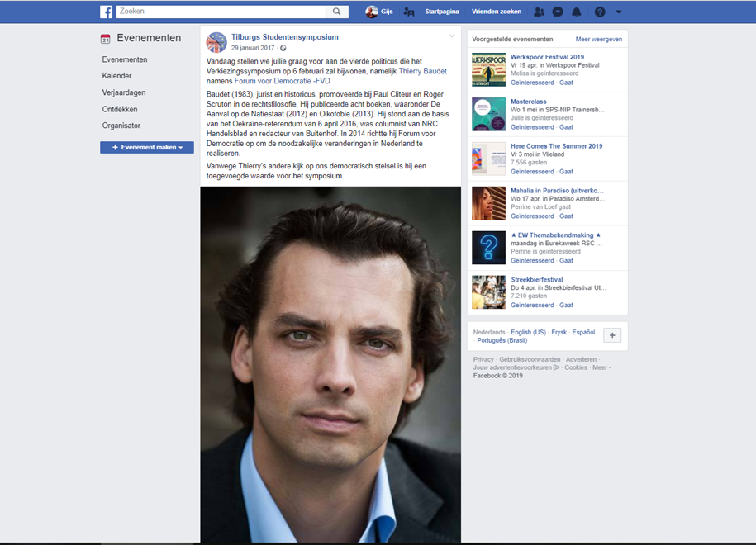
Task: Open the Evenement maken dropdown
Action: coord(147,147)
